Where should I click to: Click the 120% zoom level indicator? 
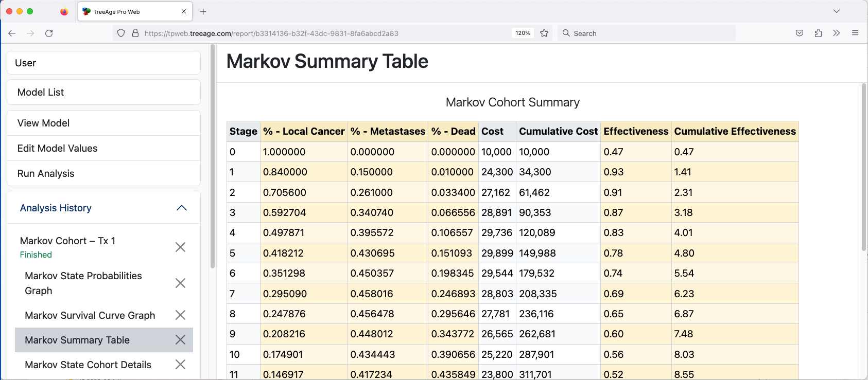[x=523, y=33]
